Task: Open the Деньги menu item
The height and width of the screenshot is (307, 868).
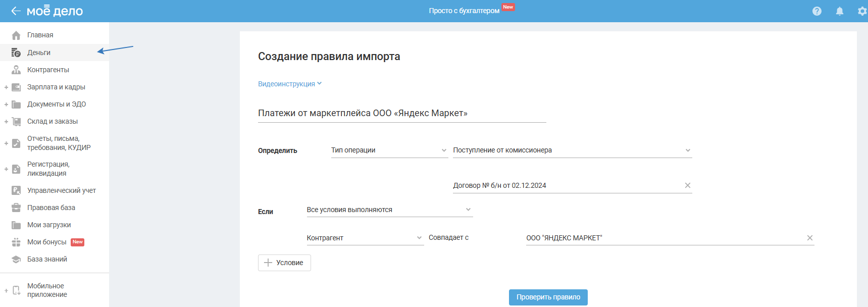Action: [x=39, y=53]
